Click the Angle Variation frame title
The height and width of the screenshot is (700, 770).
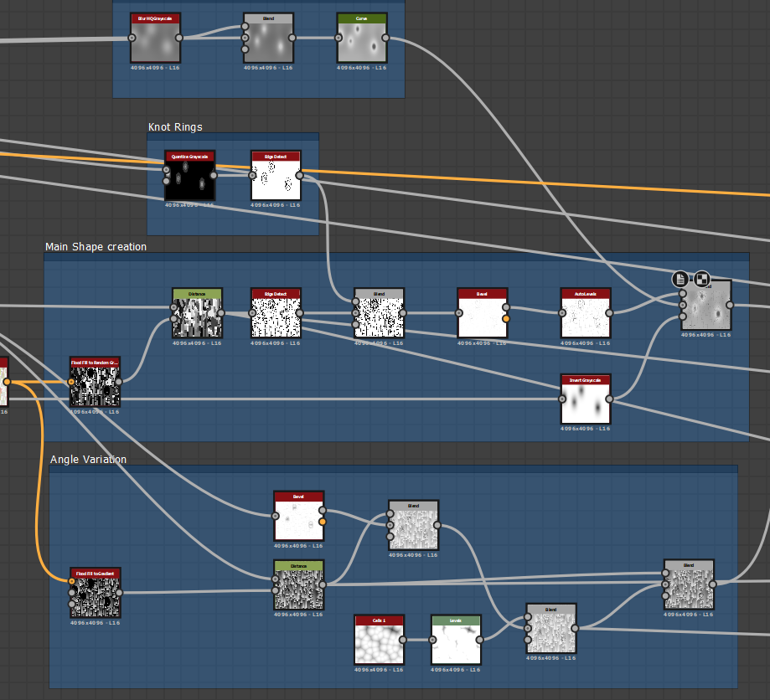click(x=88, y=460)
